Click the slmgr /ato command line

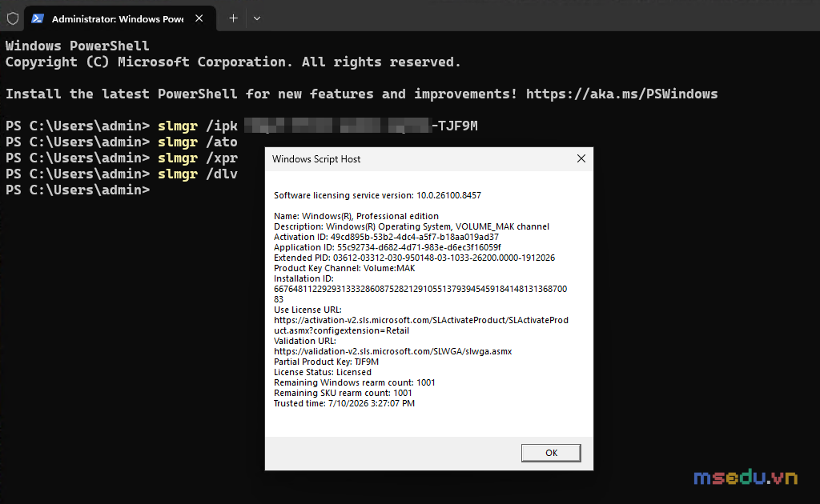(122, 142)
